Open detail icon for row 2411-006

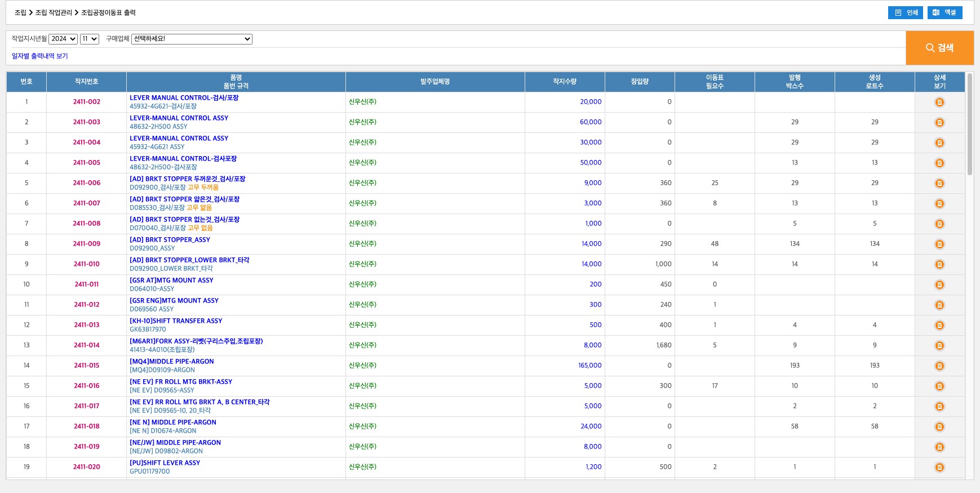(939, 183)
